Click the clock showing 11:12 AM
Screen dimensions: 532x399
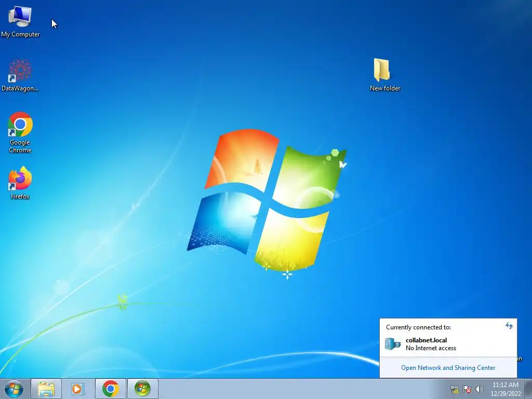(505, 385)
